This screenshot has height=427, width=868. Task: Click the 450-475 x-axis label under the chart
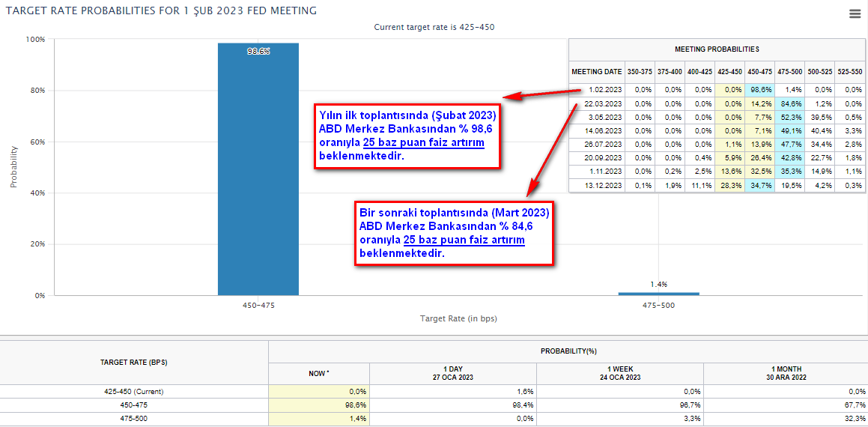point(258,305)
